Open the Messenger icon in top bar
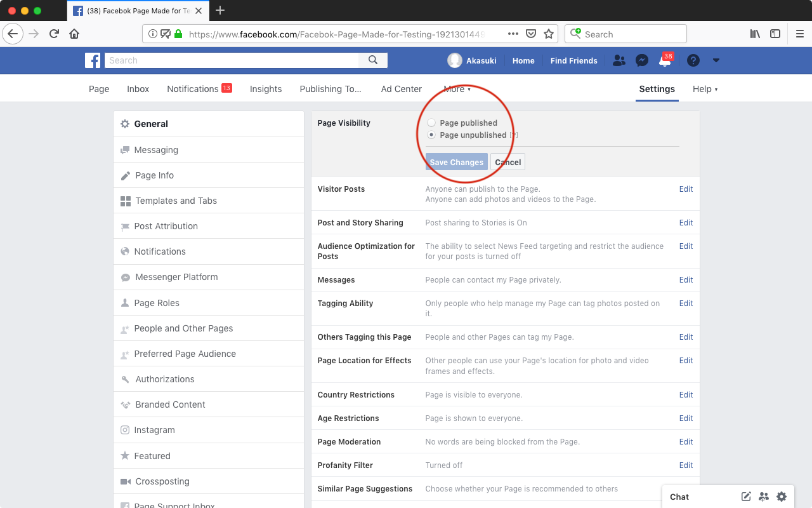The height and width of the screenshot is (508, 812). tap(642, 60)
